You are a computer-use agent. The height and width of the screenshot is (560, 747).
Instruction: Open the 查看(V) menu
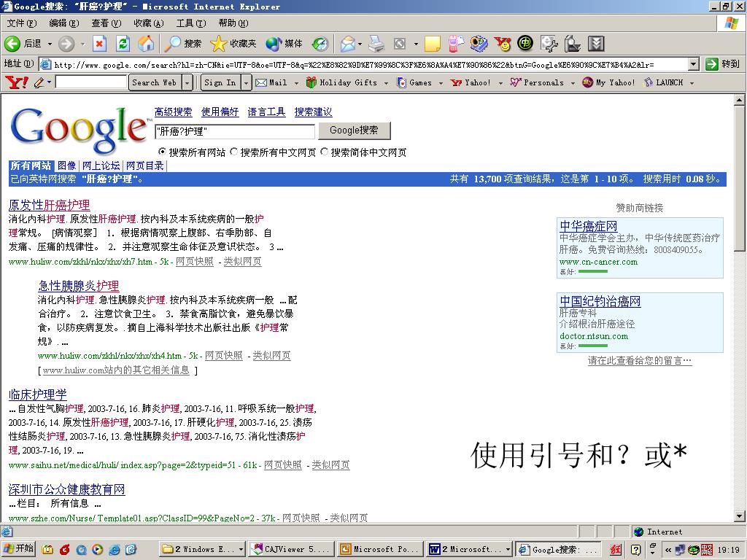point(107,23)
